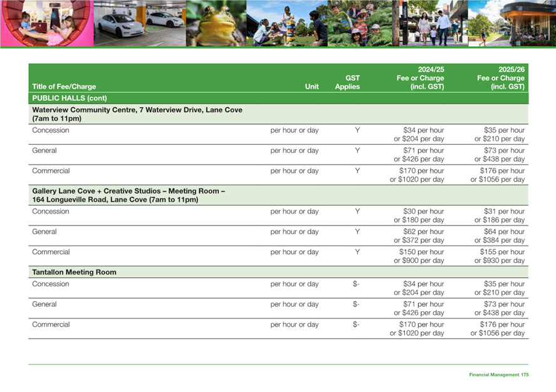Click '$34 per hour' in Waterview Concession row
556x392 pixels.
click(x=423, y=130)
